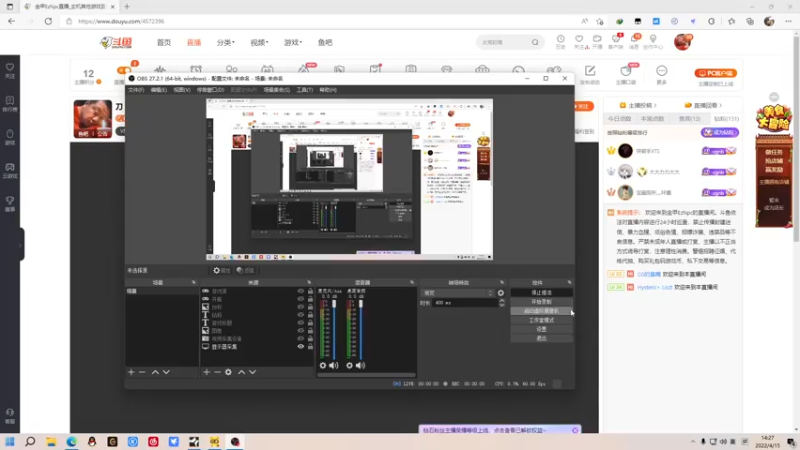
Task: Click the mixer horizontal scrollbar
Action: click(366, 375)
